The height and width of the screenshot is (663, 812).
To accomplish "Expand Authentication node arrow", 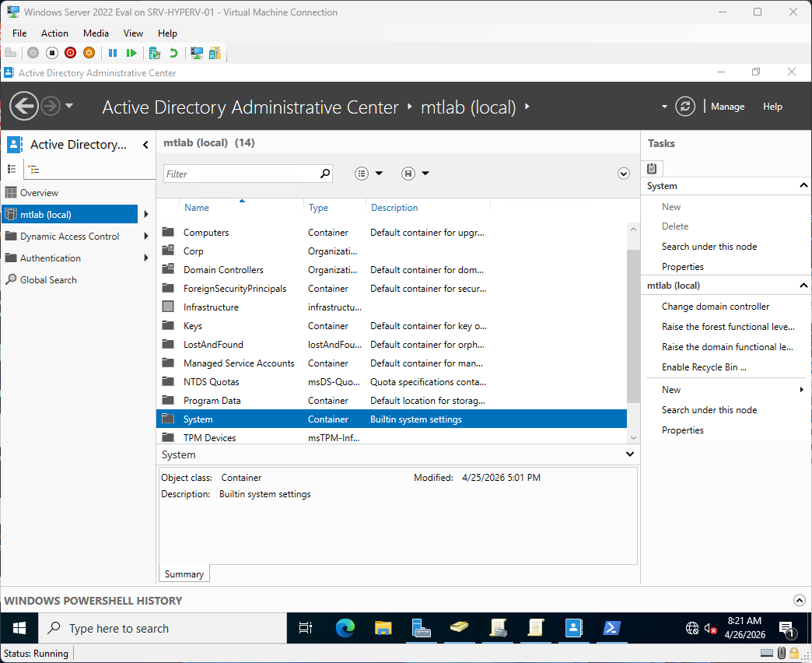I will click(146, 258).
